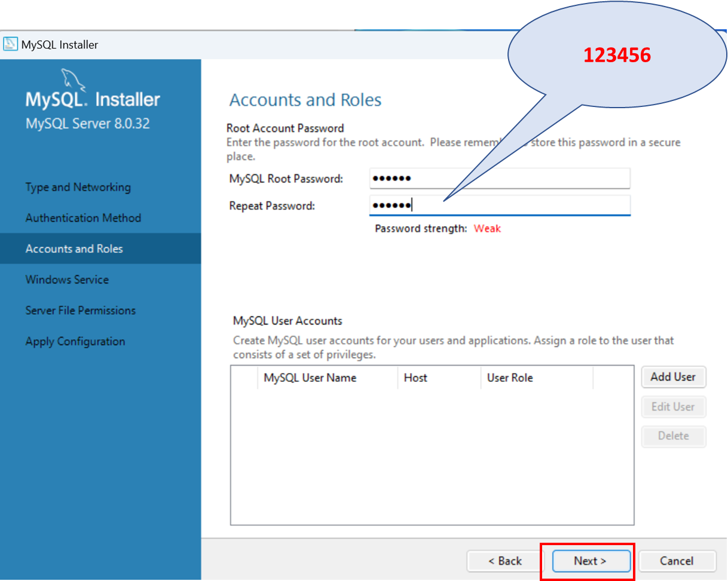728x581 pixels.
Task: Click the Repeat Password label
Action: click(272, 206)
